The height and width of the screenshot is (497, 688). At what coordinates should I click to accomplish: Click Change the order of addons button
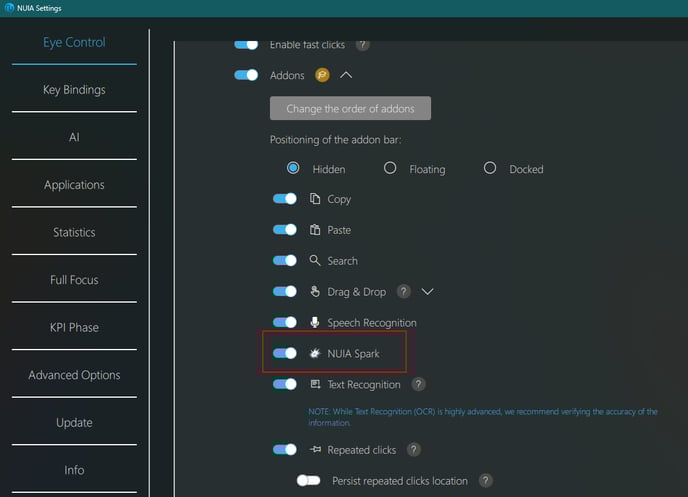[x=350, y=108]
